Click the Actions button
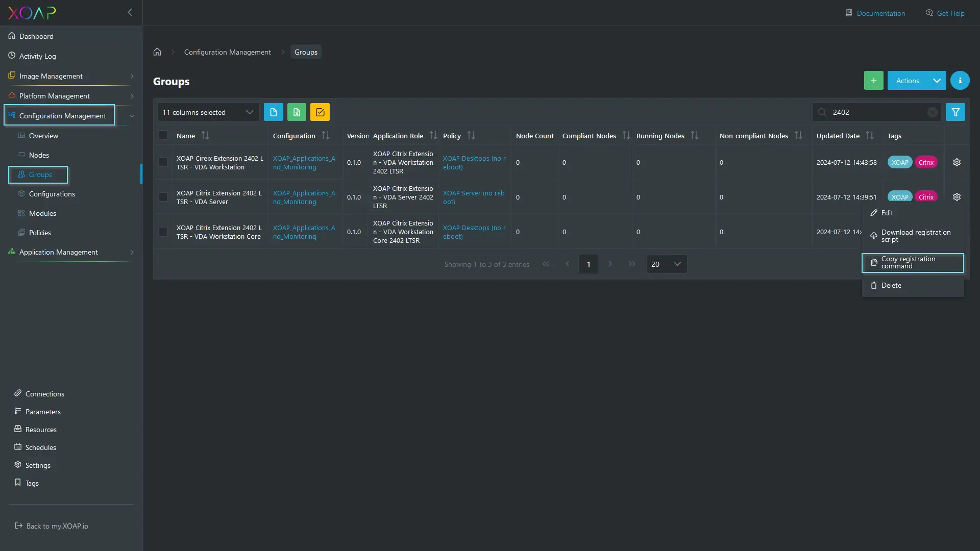 coord(908,81)
